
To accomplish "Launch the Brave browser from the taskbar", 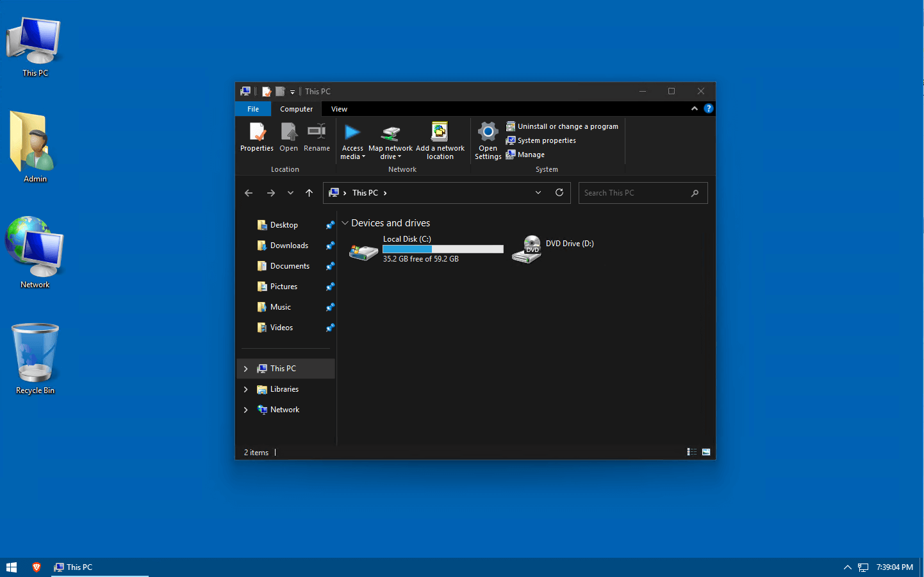I will (37, 567).
